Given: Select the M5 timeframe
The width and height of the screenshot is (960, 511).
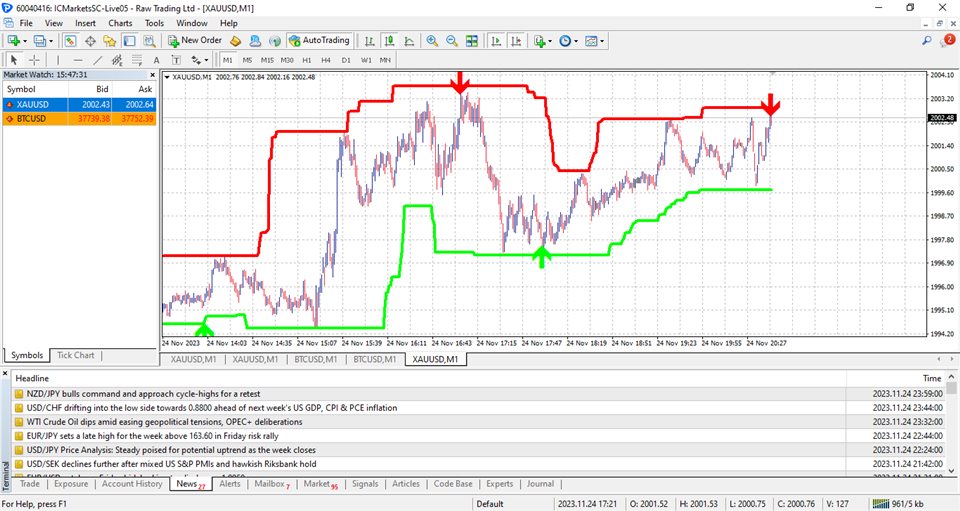Looking at the screenshot, I should [x=247, y=60].
